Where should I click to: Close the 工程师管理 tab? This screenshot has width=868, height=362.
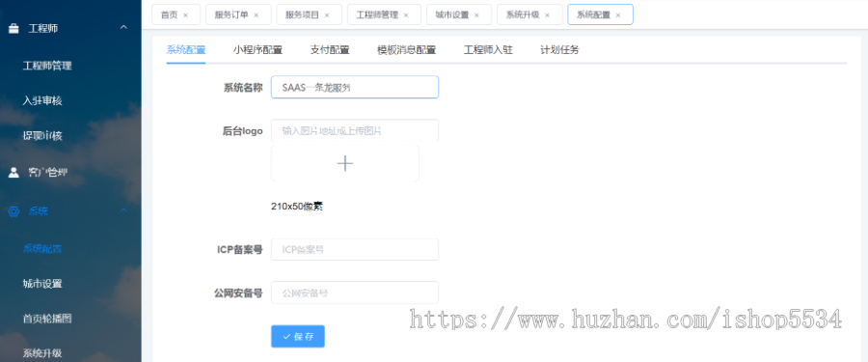coord(406,15)
